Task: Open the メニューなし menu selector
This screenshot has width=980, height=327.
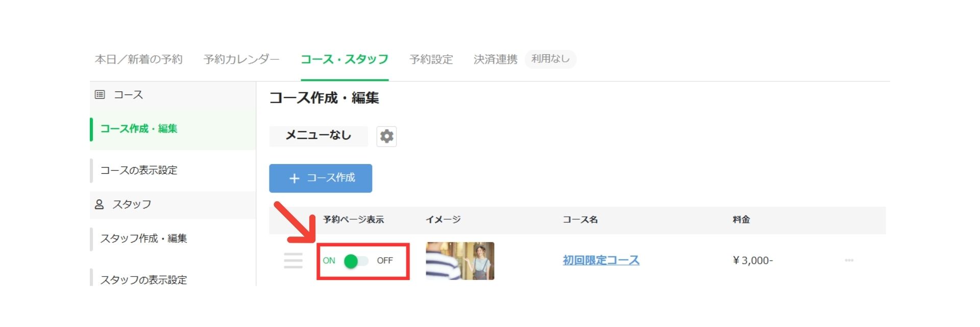Action: [318, 136]
